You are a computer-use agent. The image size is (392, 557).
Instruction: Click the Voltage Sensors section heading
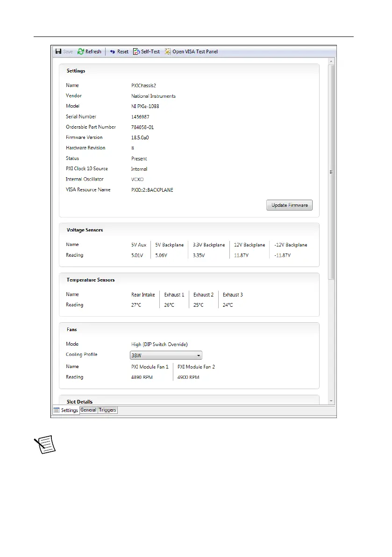click(x=85, y=230)
